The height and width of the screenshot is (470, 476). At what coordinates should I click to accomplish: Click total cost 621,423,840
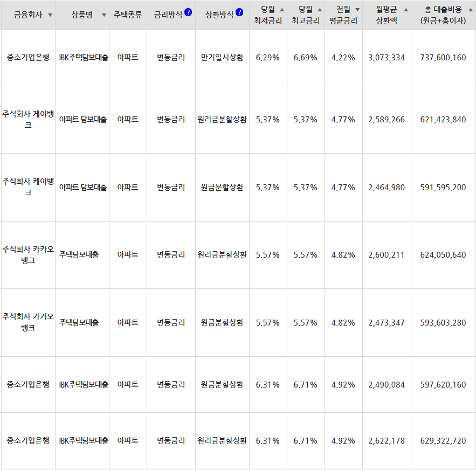coord(443,119)
